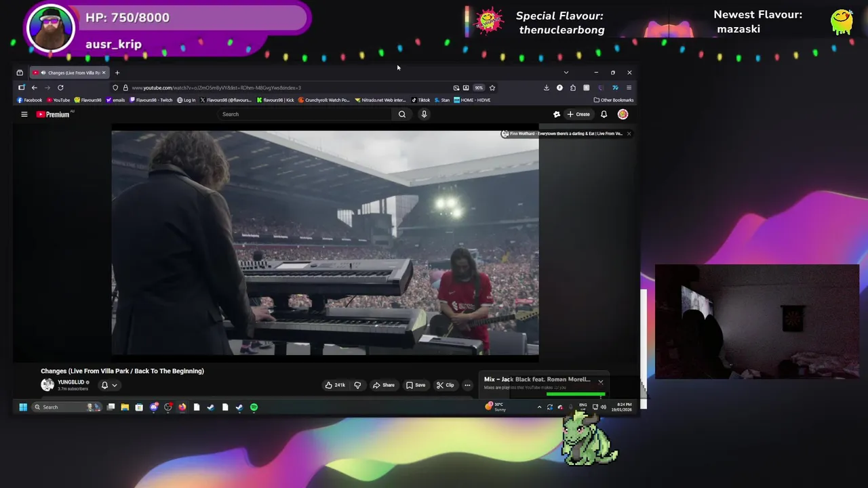Click the YouTube Create button
Image resolution: width=868 pixels, height=488 pixels.
coord(578,115)
